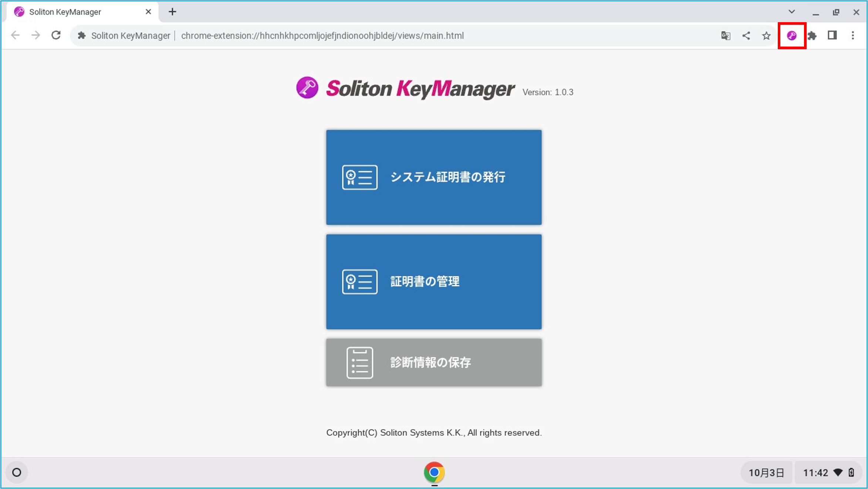868x489 pixels.
Task: Click 証明書の管理 button
Action: [434, 282]
